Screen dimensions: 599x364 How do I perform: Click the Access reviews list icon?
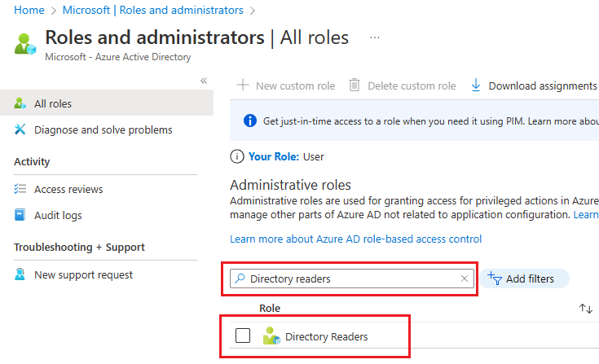[x=20, y=189]
